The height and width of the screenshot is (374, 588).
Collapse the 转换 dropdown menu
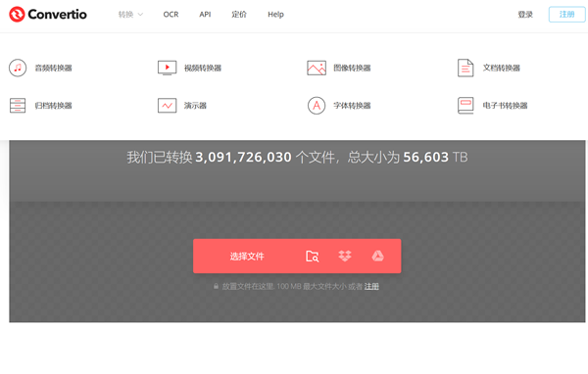click(x=130, y=15)
